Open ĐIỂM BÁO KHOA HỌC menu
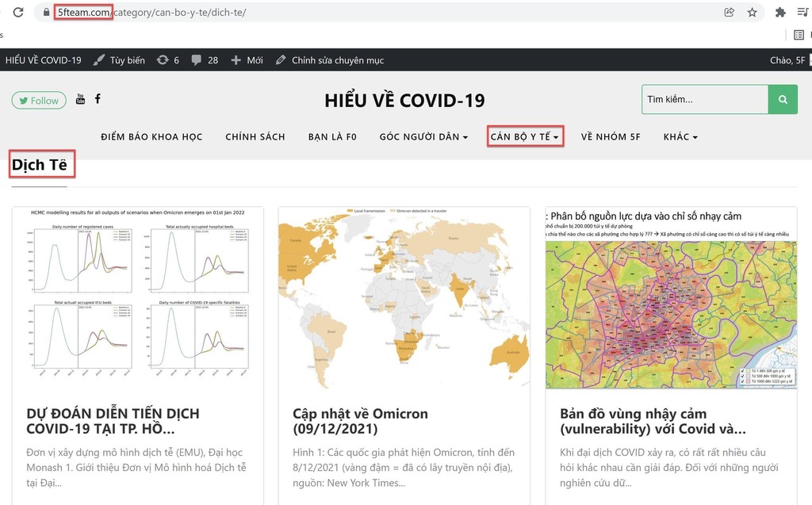Viewport: 812px width, 505px height. tap(151, 136)
